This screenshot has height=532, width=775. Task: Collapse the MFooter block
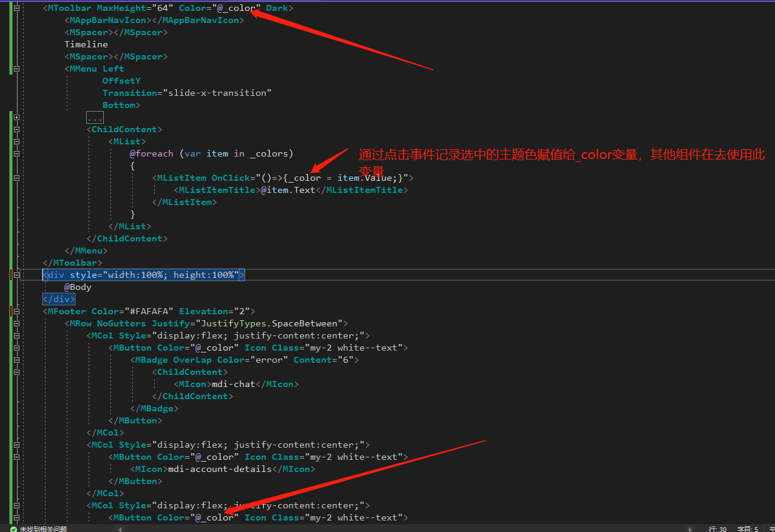pos(16,311)
